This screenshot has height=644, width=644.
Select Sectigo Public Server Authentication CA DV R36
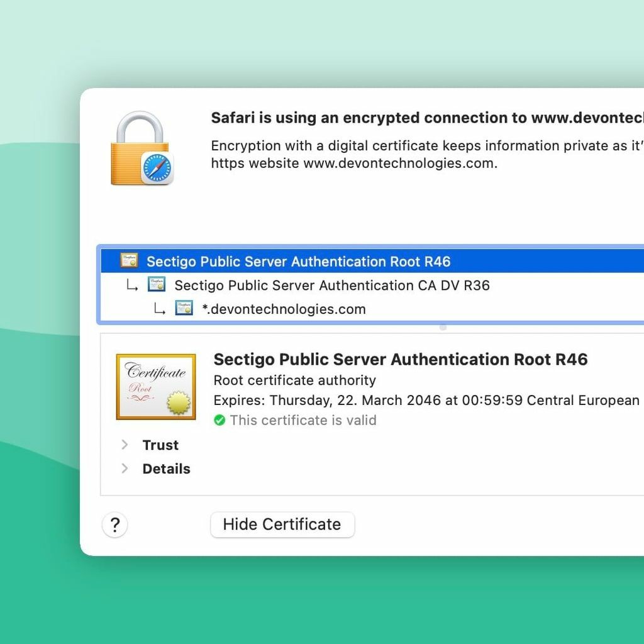(372, 285)
